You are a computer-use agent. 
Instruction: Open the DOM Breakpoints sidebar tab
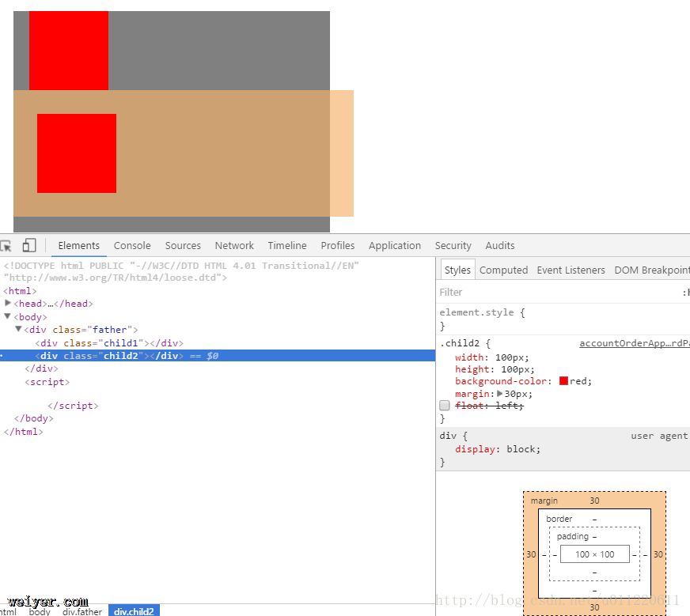pyautogui.click(x=652, y=270)
